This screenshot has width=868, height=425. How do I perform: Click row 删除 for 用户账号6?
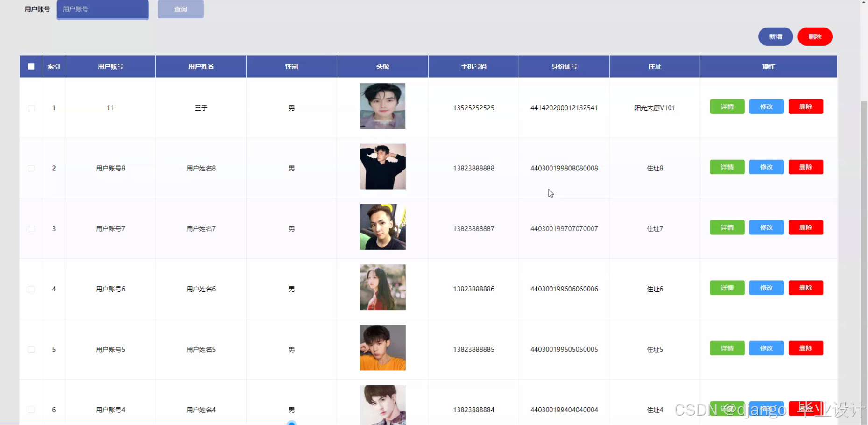point(806,288)
